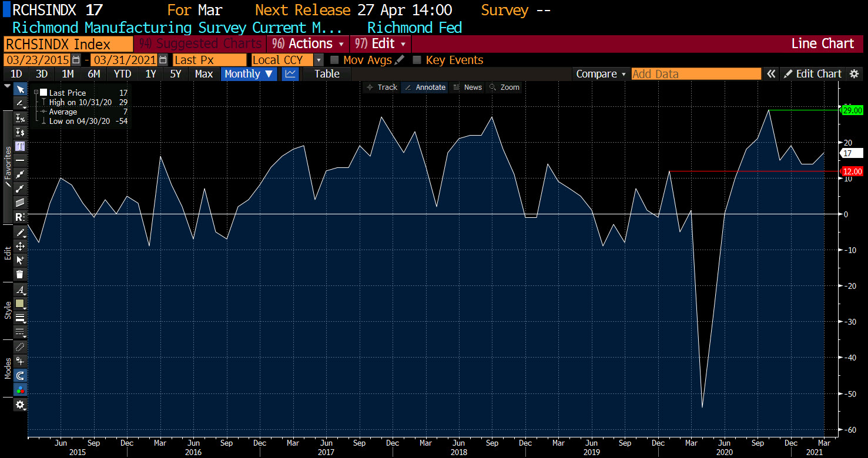Open the Compare dropdown
868x458 pixels.
tap(601, 74)
